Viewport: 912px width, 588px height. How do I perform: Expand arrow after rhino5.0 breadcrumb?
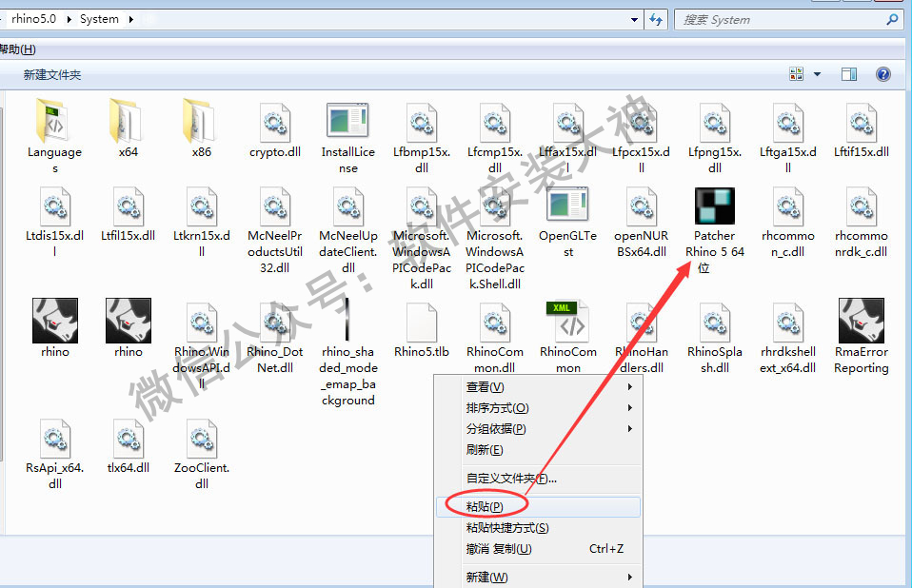coord(69,19)
